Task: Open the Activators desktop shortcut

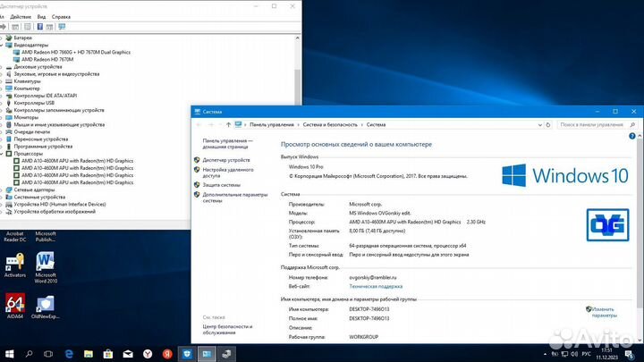Action: click(15, 265)
